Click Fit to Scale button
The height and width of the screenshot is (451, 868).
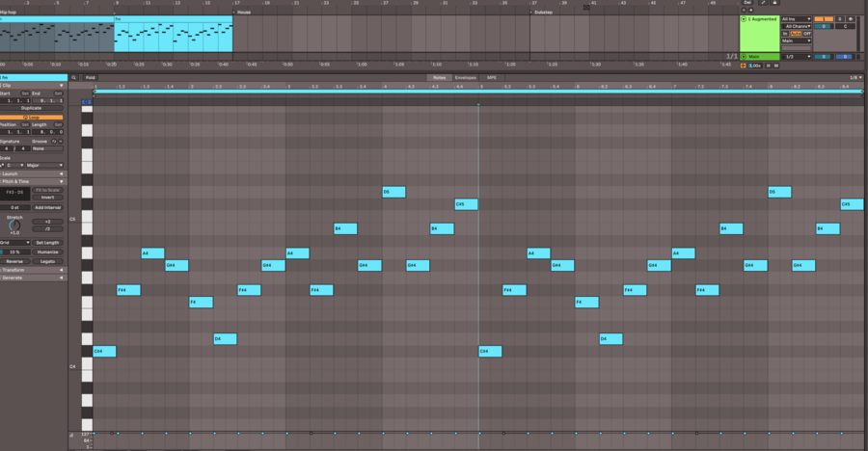(x=47, y=191)
